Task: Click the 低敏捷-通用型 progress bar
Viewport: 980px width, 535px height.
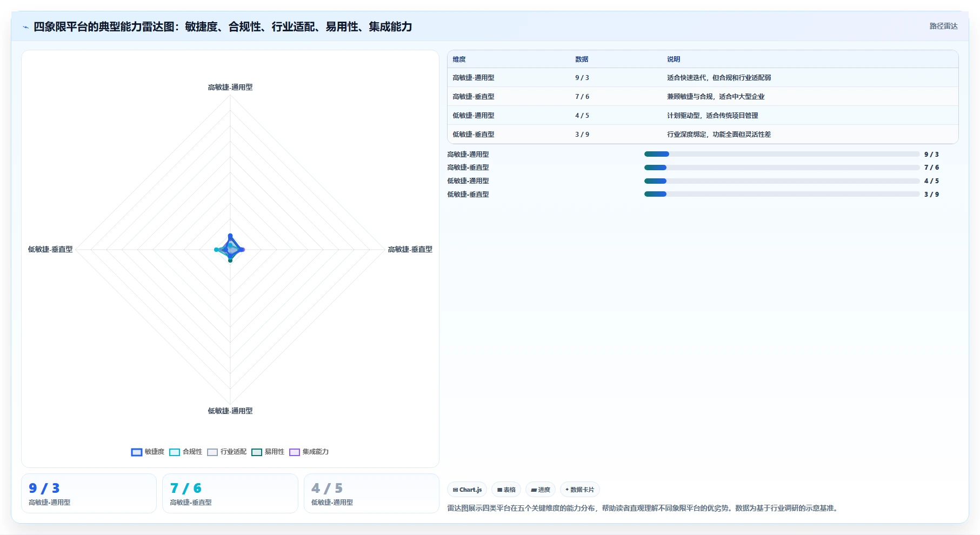Action: click(x=782, y=181)
